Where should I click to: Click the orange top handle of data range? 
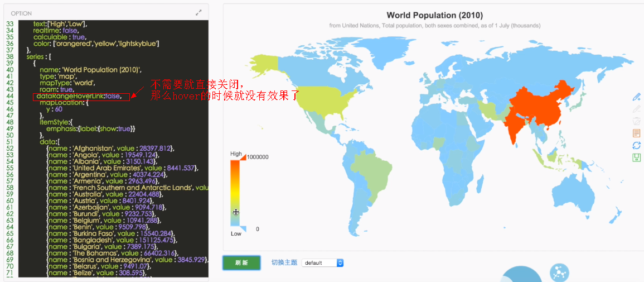(243, 157)
